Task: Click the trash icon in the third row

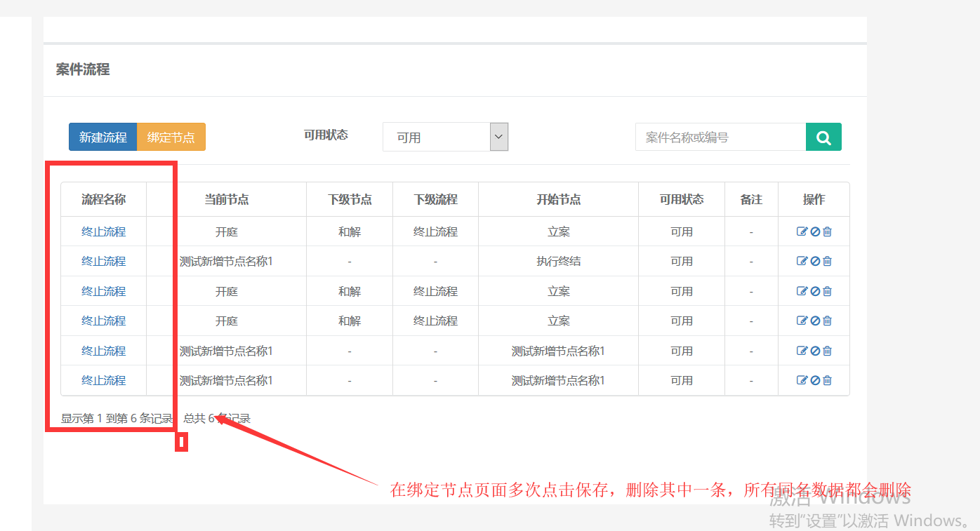Action: tap(827, 291)
